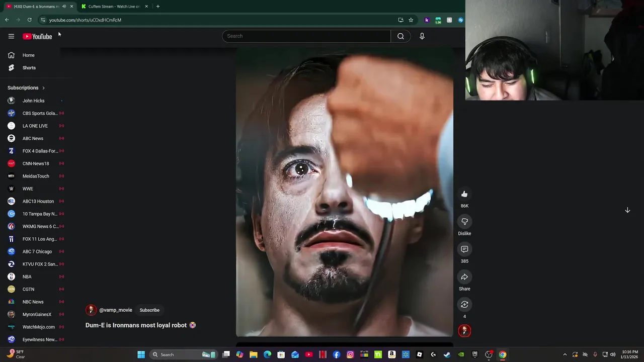This screenshot has height=362, width=644.
Task: Expand the Subscriptions section chevron
Action: [43, 88]
